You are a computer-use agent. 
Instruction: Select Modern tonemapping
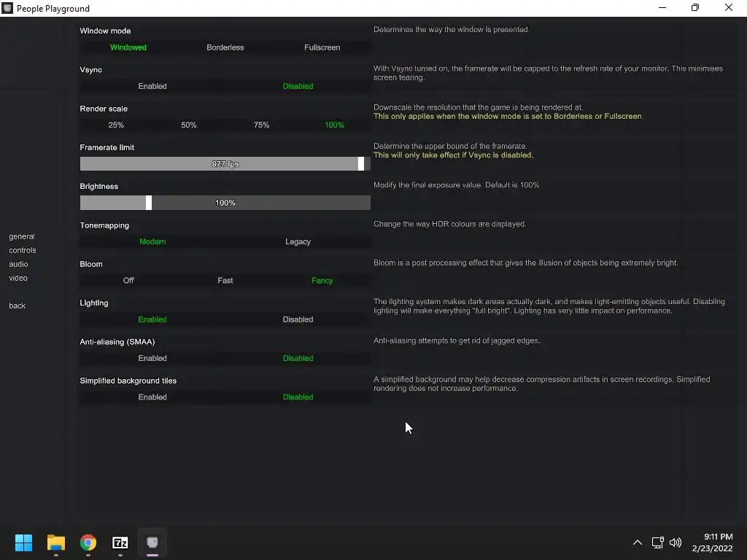point(152,241)
